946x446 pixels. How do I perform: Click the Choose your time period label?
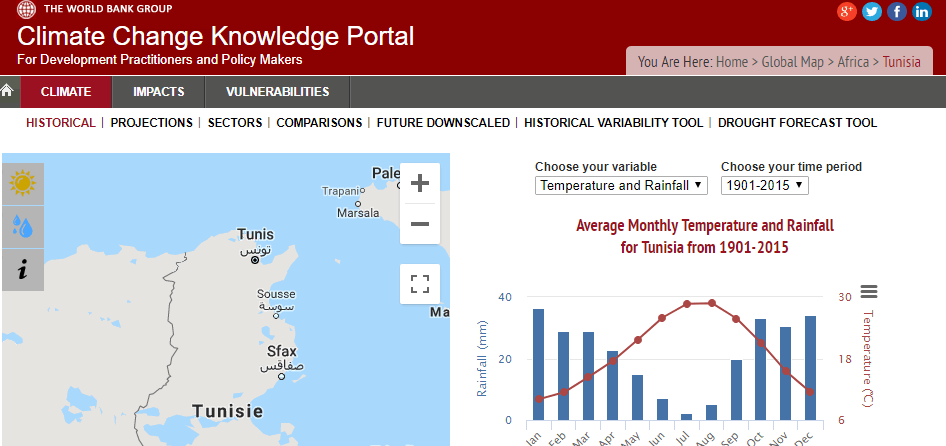[x=792, y=167]
